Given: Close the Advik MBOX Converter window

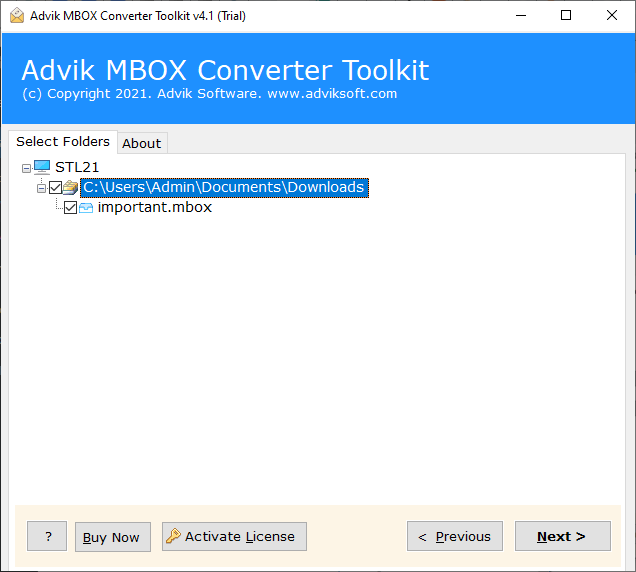Looking at the screenshot, I should click(612, 15).
